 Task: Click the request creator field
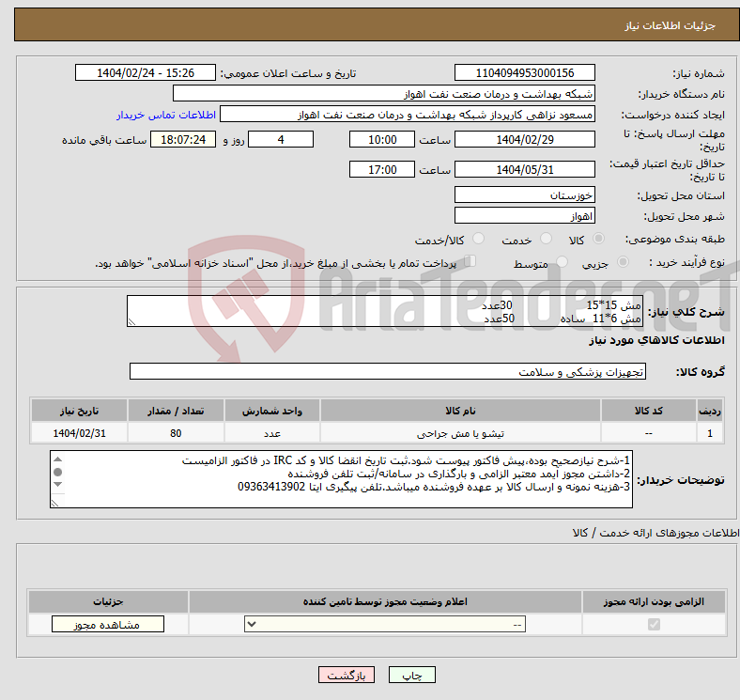(408, 115)
